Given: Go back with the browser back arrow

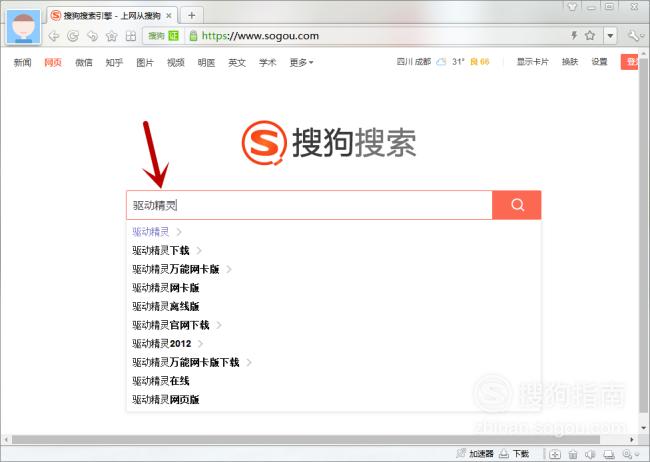Looking at the screenshot, I should pos(54,36).
